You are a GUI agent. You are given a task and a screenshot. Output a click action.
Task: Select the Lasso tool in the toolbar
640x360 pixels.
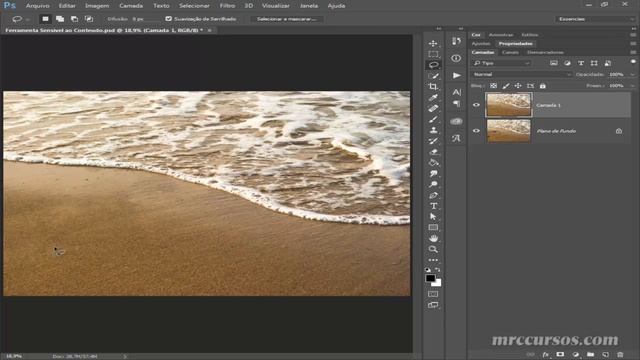[x=433, y=65]
